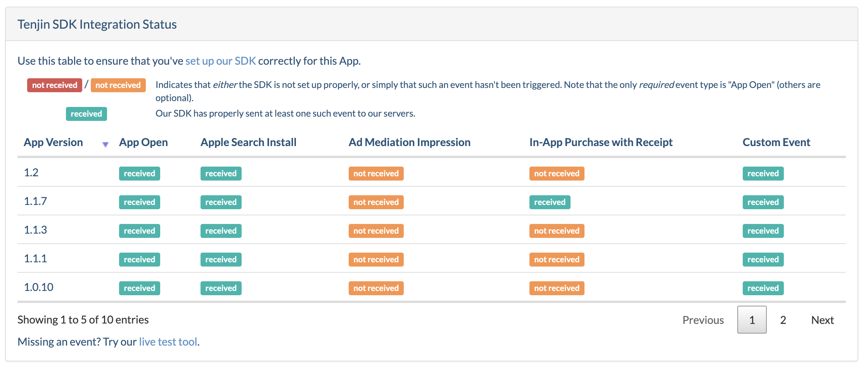This screenshot has width=868, height=370.
Task: Go to page 2 of entries
Action: coord(783,320)
